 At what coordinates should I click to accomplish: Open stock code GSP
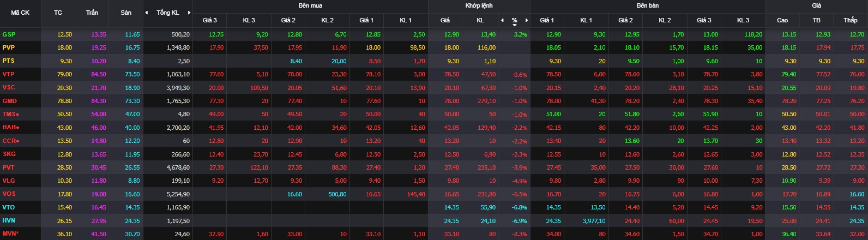[x=9, y=34]
